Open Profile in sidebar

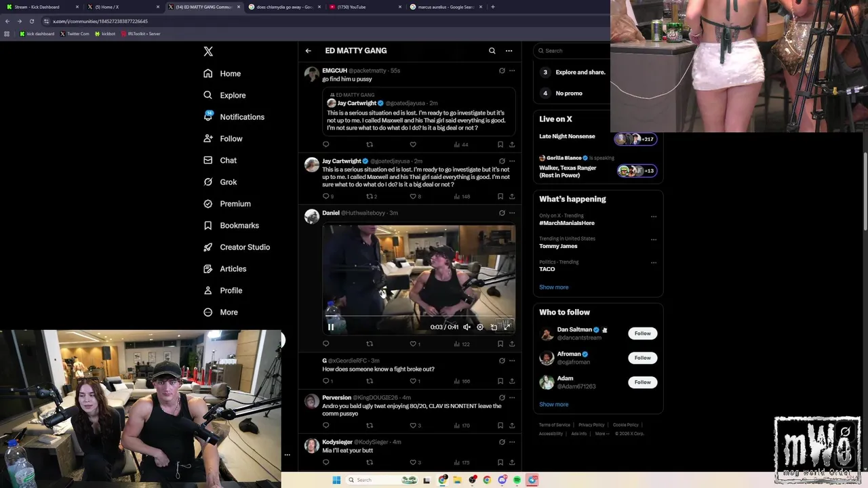(x=222, y=290)
